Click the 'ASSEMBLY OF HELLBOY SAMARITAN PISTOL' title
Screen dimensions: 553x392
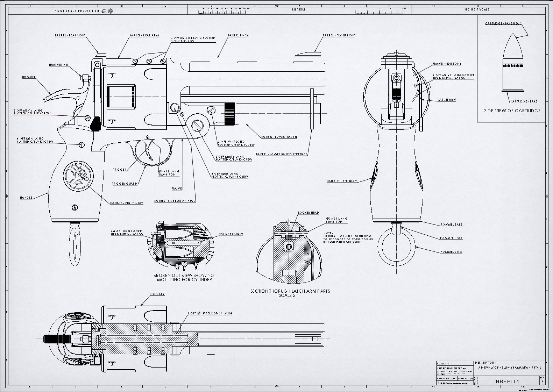pos(510,368)
